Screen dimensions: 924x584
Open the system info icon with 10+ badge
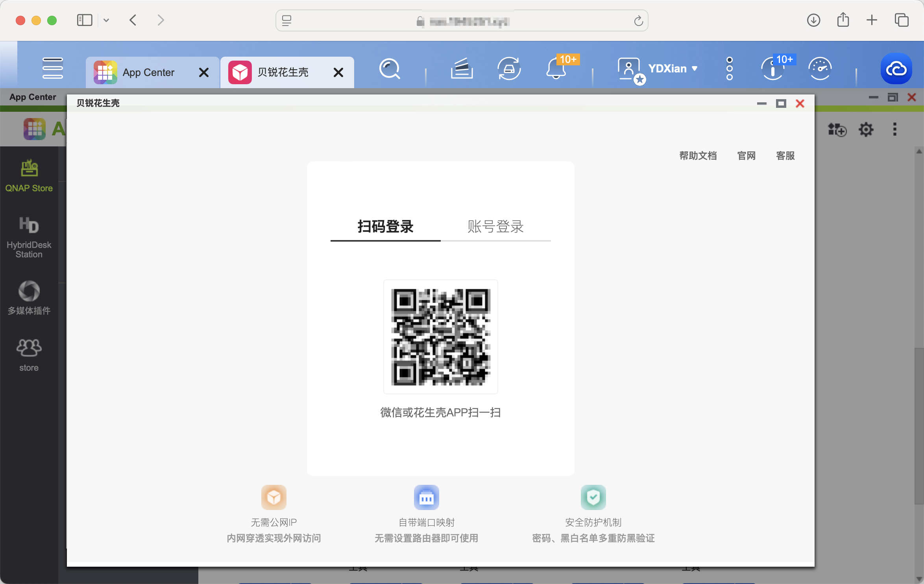coord(773,68)
